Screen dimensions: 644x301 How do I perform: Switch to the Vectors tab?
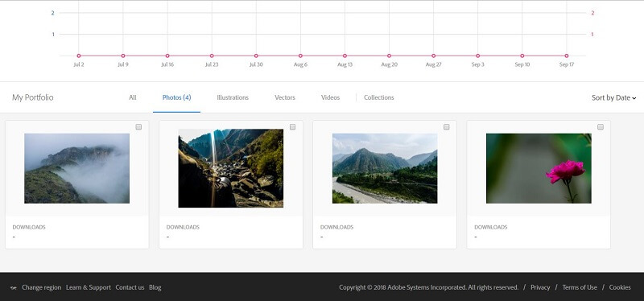pyautogui.click(x=285, y=97)
